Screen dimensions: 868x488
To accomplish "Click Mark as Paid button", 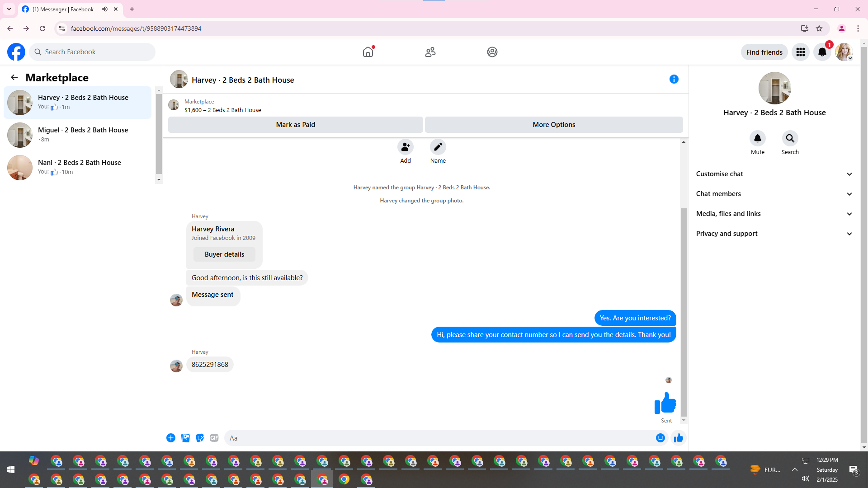I will point(295,125).
